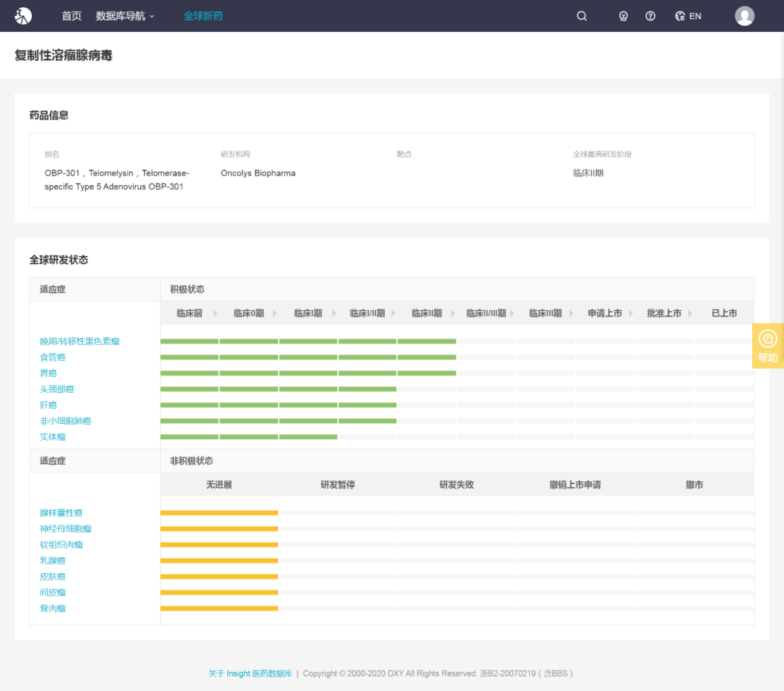
Task: Click the 临床I期 stage header
Action: coord(308,314)
